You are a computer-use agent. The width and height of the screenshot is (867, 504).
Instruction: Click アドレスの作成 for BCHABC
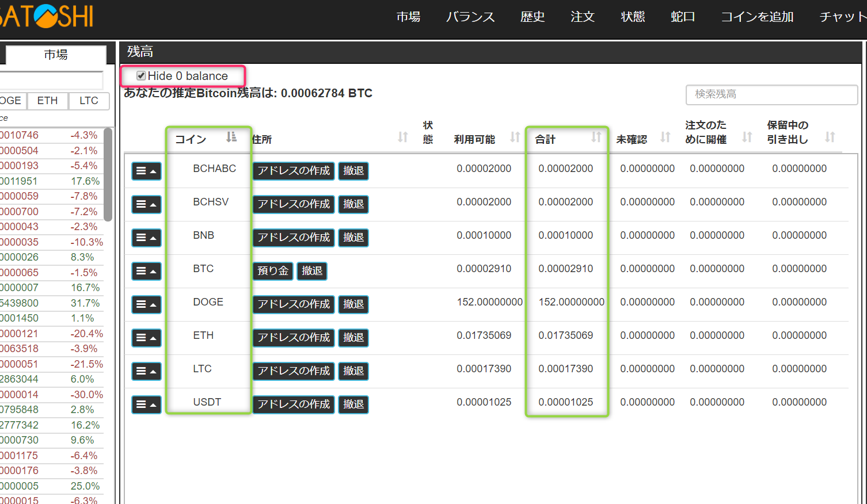pos(294,171)
